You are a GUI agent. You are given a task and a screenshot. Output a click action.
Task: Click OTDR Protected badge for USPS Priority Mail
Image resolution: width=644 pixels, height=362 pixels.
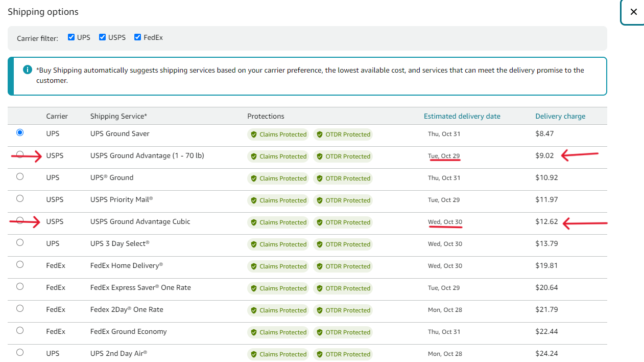343,200
